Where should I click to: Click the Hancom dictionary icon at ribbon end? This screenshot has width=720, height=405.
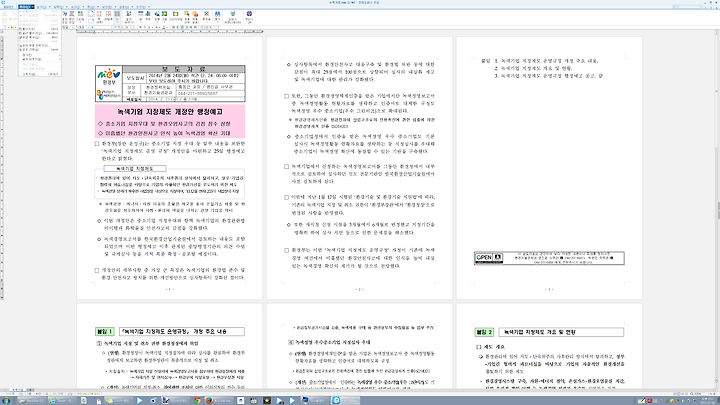tap(249, 17)
